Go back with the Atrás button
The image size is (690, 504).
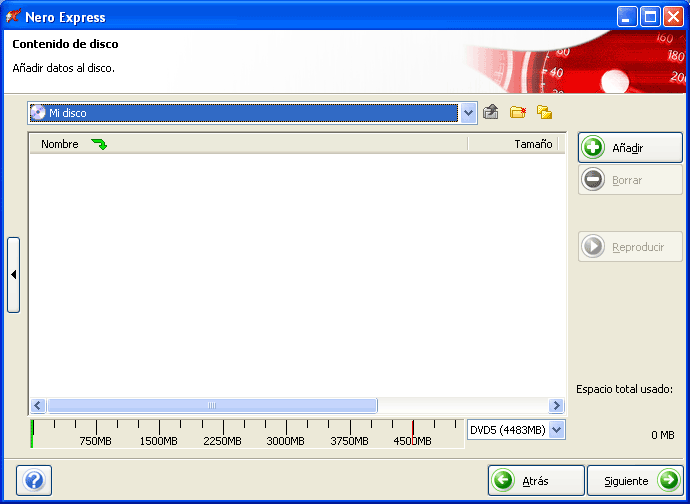coord(536,481)
